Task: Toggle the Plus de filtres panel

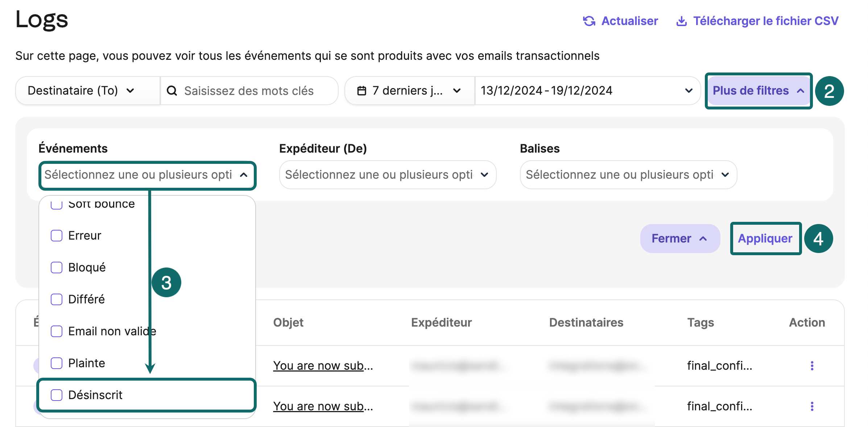Action: click(x=759, y=91)
